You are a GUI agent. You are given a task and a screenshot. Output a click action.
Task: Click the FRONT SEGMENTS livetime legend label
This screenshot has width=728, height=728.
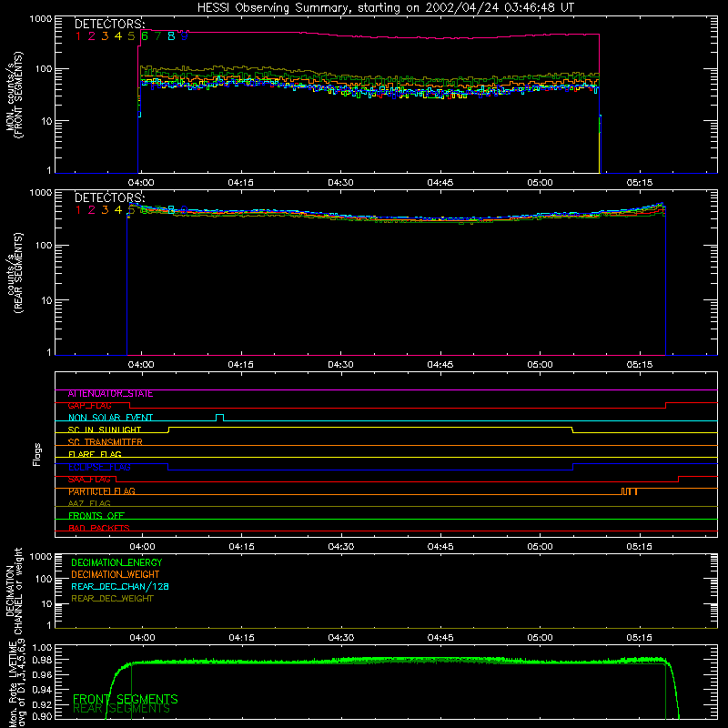pos(126,699)
